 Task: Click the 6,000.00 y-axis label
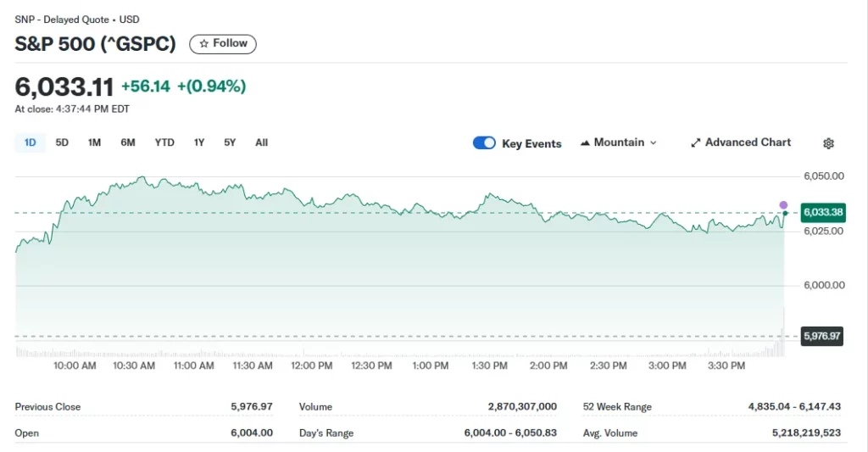[x=824, y=285]
